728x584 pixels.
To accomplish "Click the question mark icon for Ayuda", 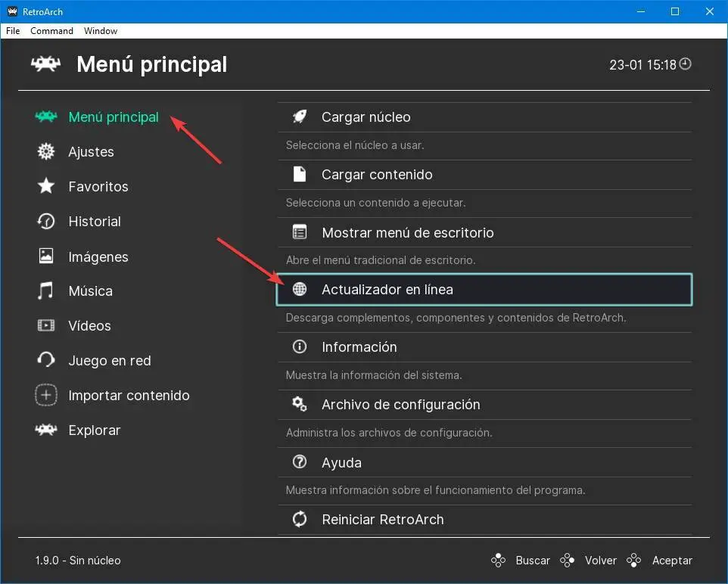I will click(300, 462).
